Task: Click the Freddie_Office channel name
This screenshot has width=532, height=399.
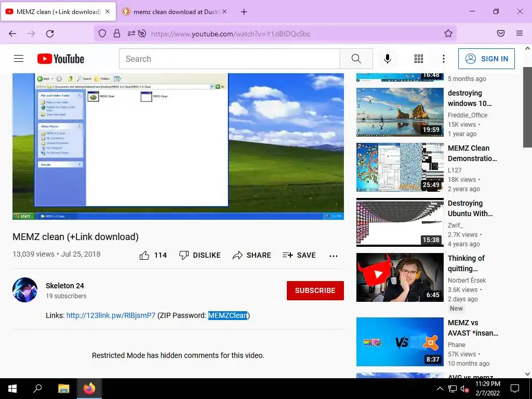Action: (468, 115)
